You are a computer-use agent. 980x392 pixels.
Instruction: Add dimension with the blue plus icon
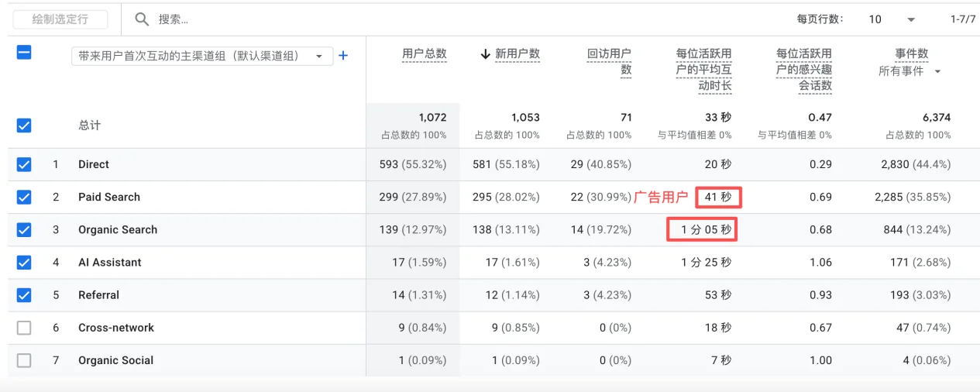343,56
